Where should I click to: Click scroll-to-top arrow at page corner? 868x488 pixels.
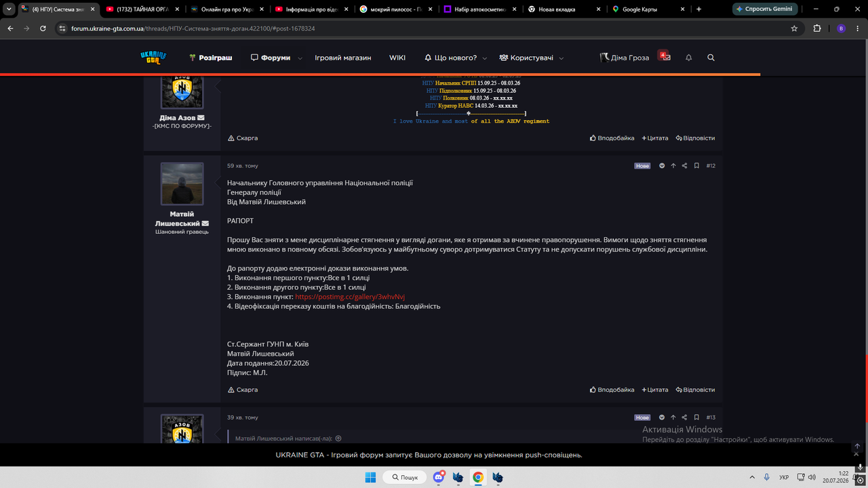point(856,447)
